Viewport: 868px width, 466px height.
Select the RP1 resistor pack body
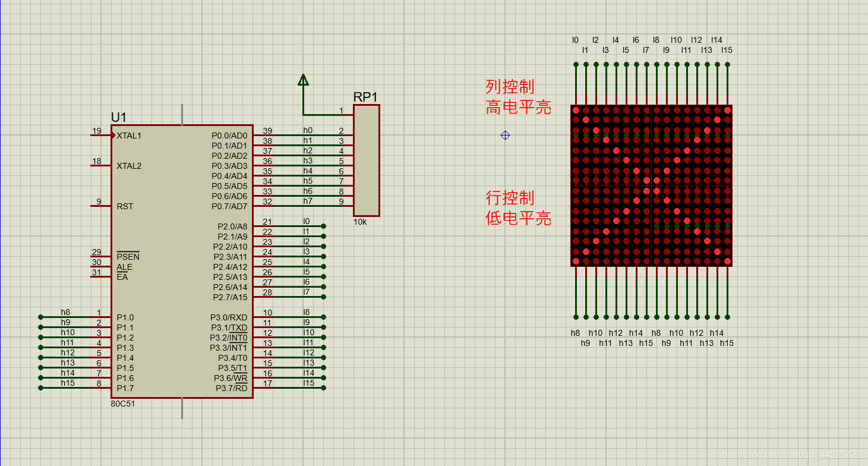[x=367, y=160]
